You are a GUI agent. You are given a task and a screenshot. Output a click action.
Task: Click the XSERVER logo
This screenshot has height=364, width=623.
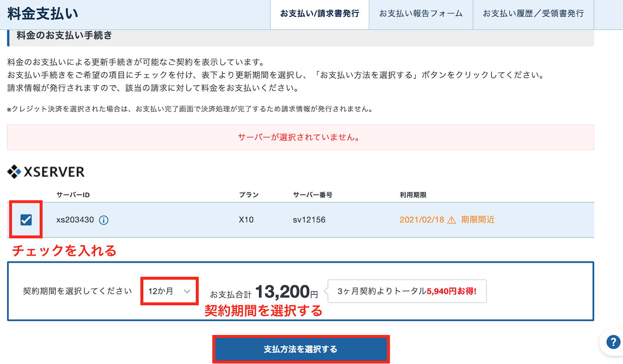[46, 172]
